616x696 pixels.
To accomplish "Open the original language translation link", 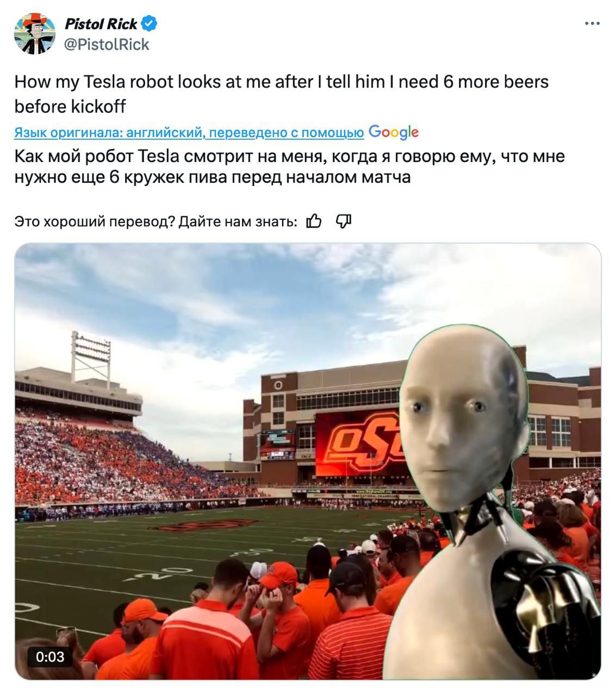I will coord(189,133).
